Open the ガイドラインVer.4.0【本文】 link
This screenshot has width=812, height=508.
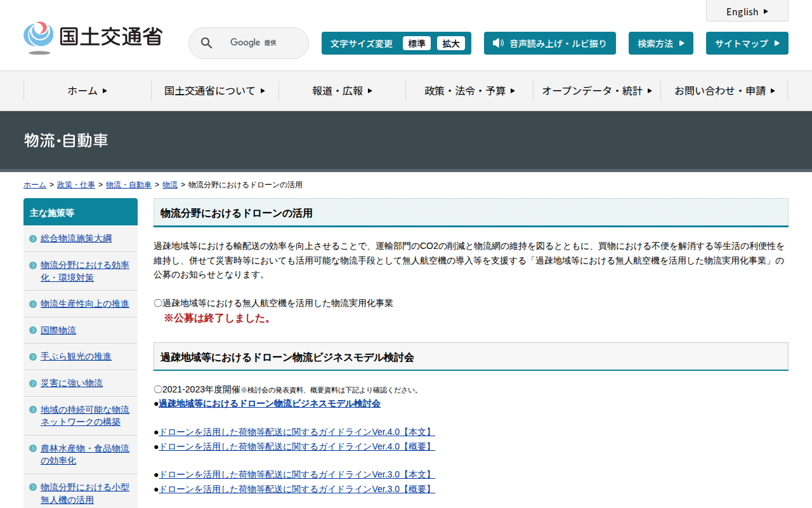pyautogui.click(x=296, y=432)
